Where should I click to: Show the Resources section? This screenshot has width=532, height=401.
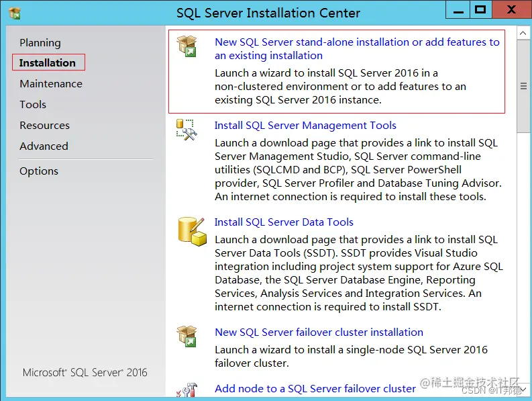point(44,125)
